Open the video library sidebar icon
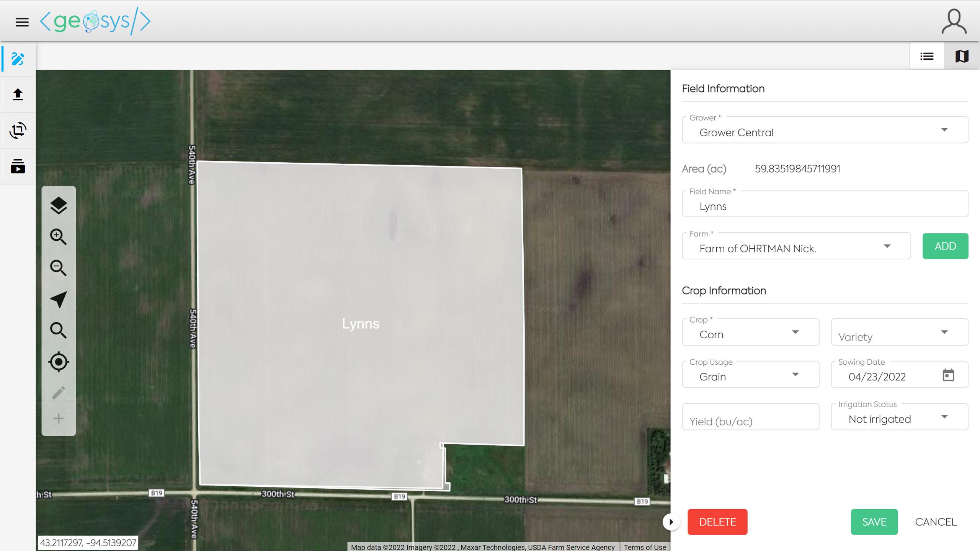This screenshot has width=980, height=551. click(x=18, y=166)
